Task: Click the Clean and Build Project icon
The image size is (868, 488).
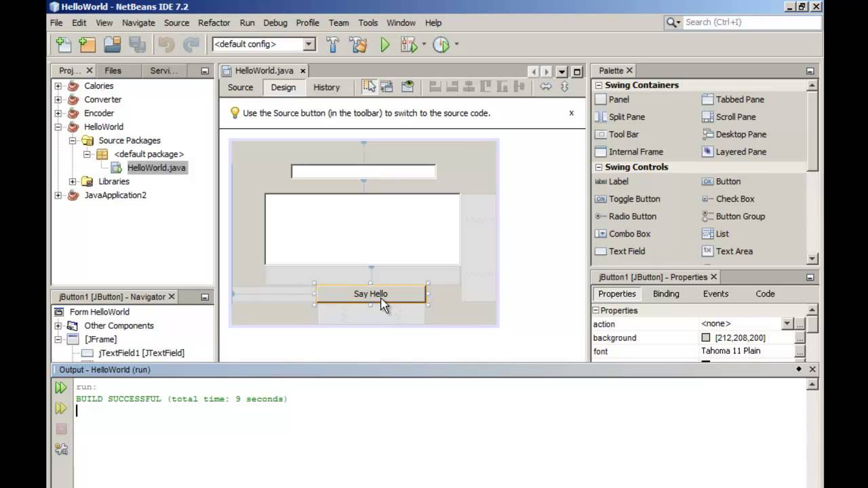Action: tap(358, 45)
